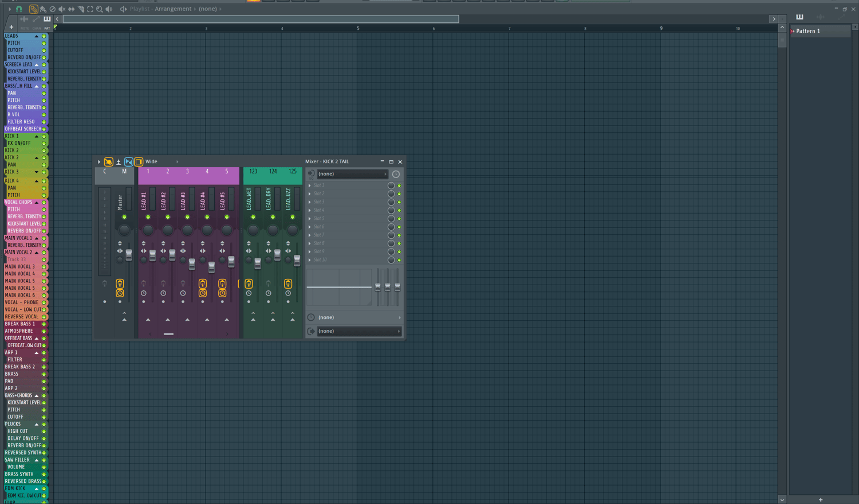Image resolution: width=859 pixels, height=504 pixels.
Task: Expand the KICK 3 track group arrow
Action: (x=37, y=172)
